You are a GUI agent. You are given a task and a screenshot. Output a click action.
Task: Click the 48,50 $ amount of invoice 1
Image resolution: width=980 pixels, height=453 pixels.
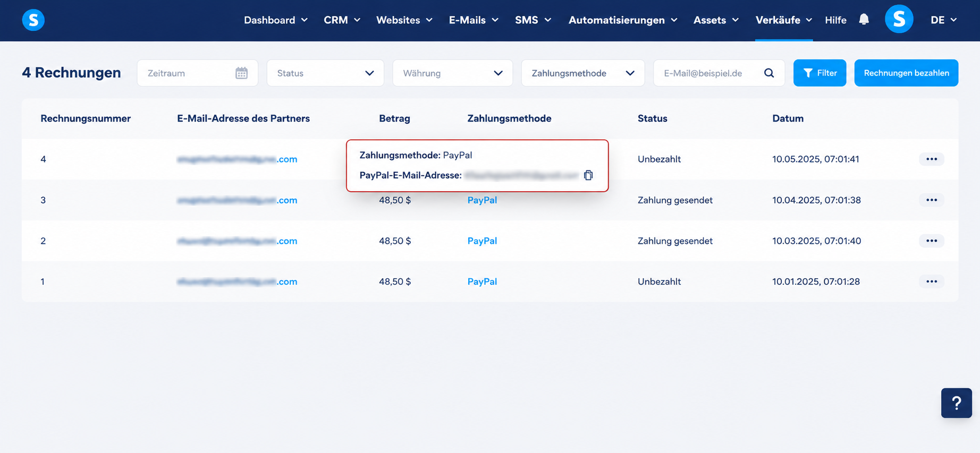click(395, 281)
